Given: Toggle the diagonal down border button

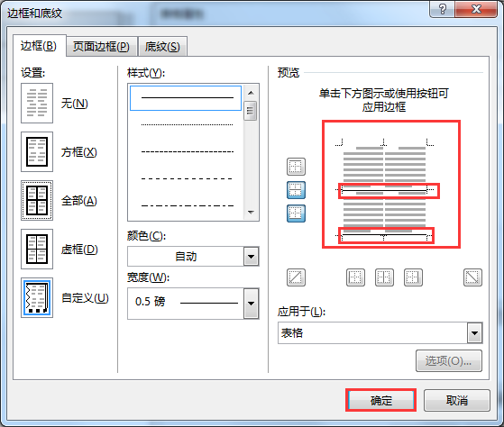Looking at the screenshot, I should coord(472,277).
